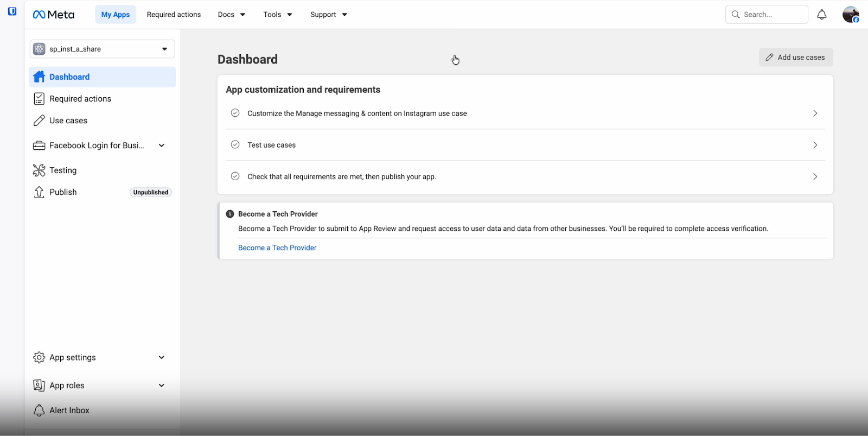Click check circle beside Test use cases

coord(235,144)
